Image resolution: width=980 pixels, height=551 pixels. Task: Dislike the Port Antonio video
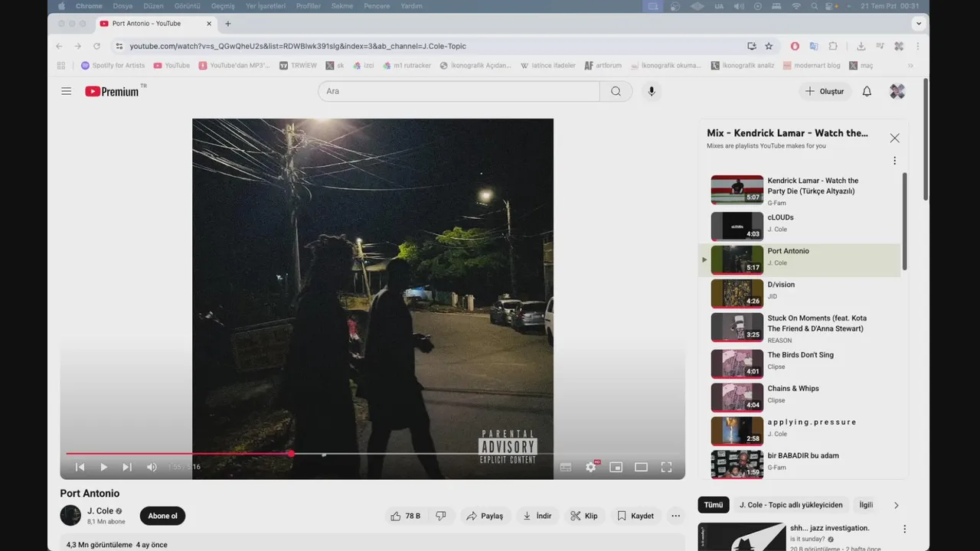point(441,516)
